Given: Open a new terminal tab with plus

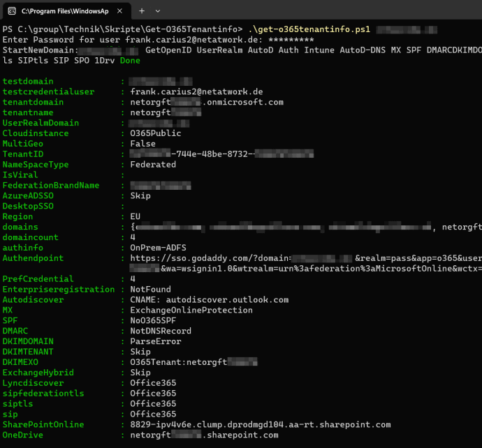Looking at the screenshot, I should tap(142, 11).
